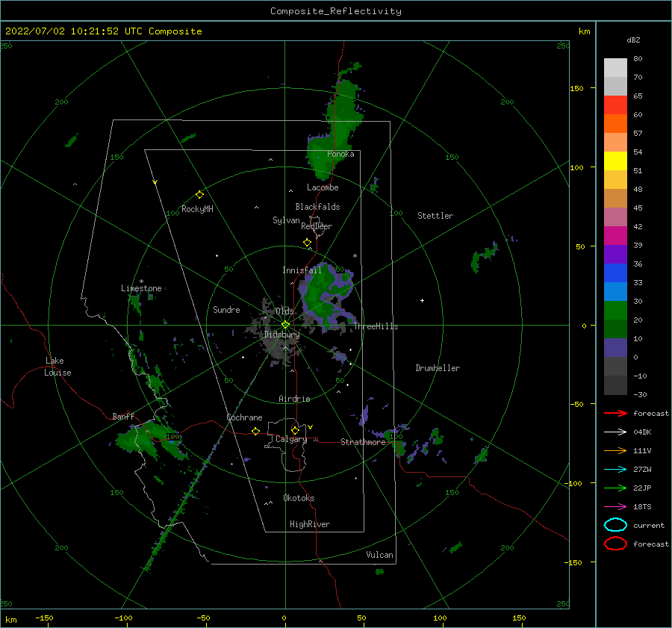This screenshot has width=672, height=628.
Task: Click the cyan 27ZW arrow in legend
Action: tap(615, 470)
